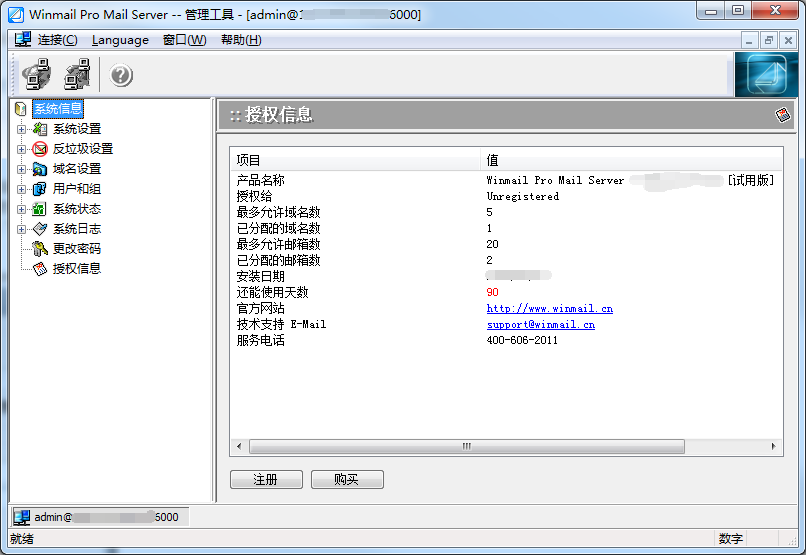Click the 已分配的域名数 row
The image size is (806, 555).
tap(506, 228)
